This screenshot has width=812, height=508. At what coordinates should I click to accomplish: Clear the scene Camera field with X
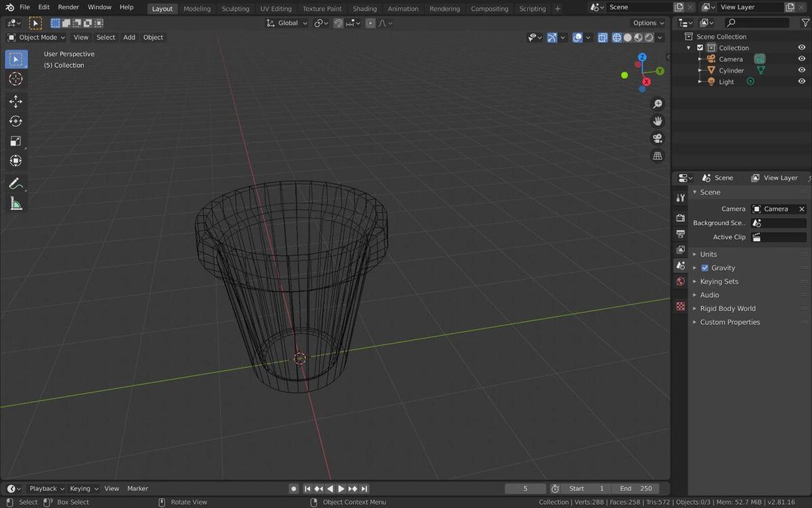(802, 209)
